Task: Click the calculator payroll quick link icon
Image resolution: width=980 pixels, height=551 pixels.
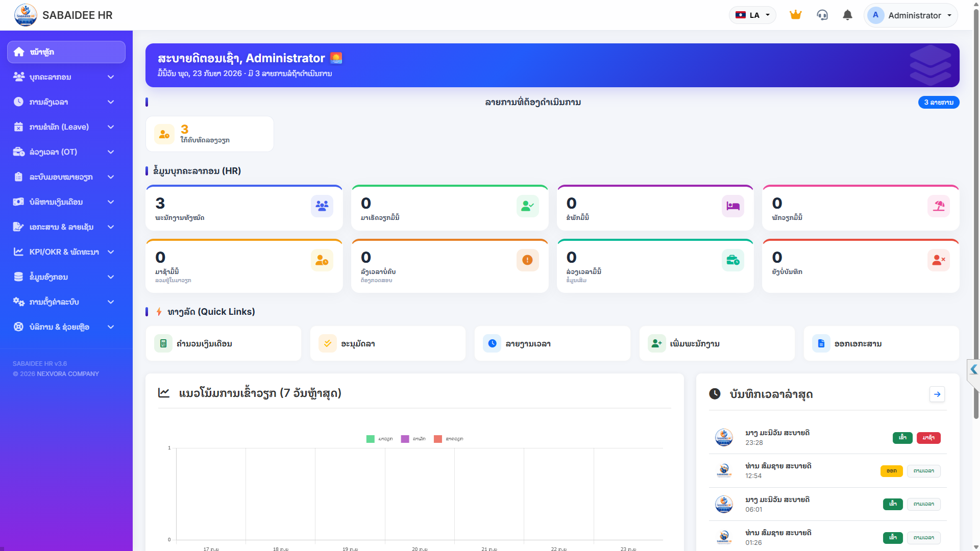Action: tap(163, 343)
